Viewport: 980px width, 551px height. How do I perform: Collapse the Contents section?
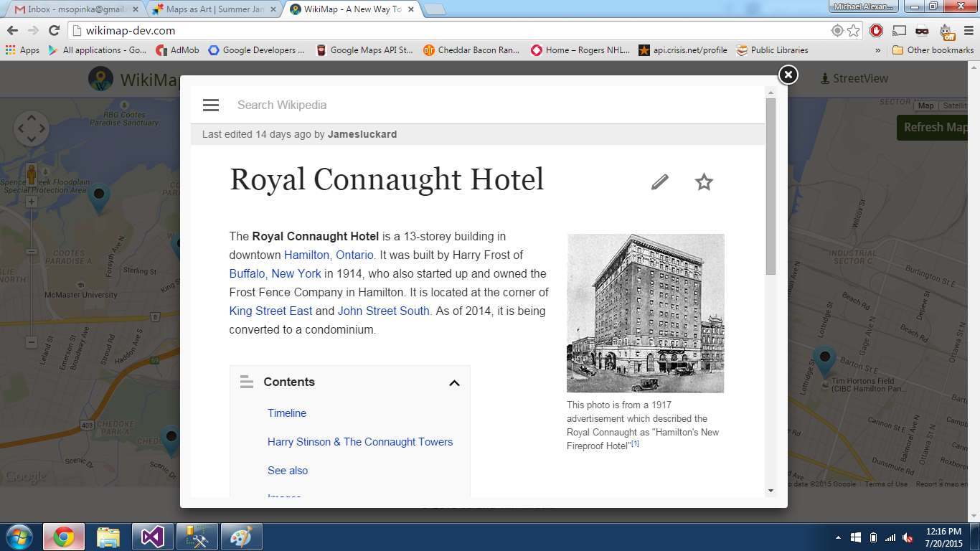tap(454, 383)
